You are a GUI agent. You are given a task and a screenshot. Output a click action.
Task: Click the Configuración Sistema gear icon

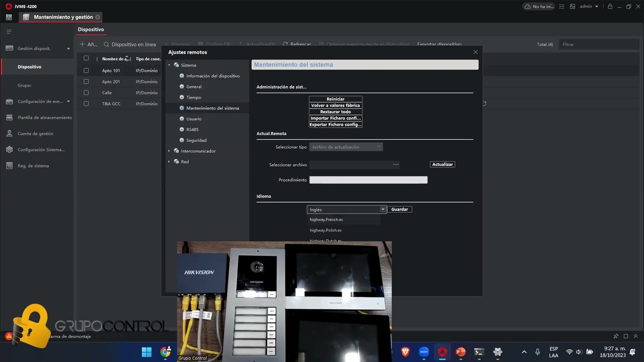pyautogui.click(x=9, y=150)
